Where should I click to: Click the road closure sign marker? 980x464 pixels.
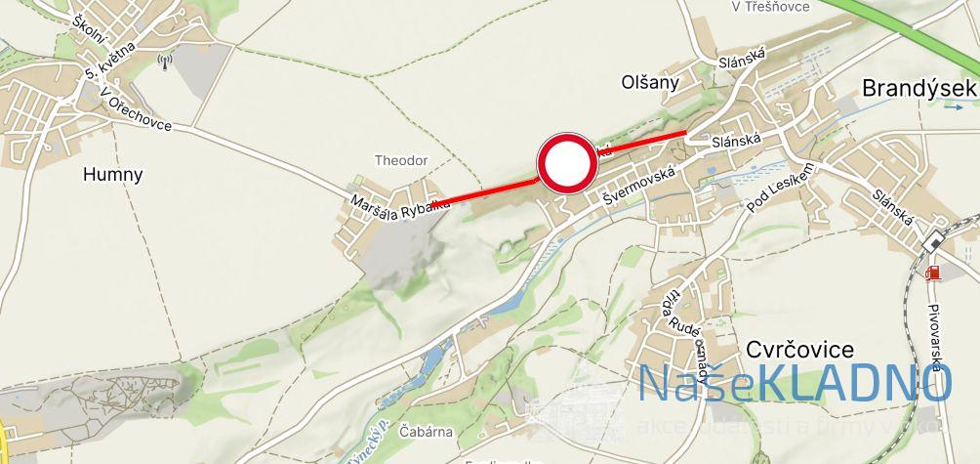pyautogui.click(x=567, y=162)
